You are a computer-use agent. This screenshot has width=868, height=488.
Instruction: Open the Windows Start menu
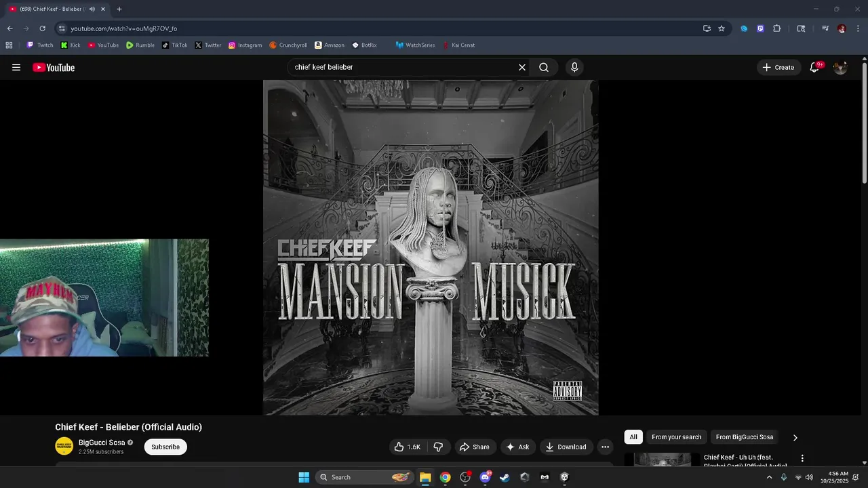(304, 477)
